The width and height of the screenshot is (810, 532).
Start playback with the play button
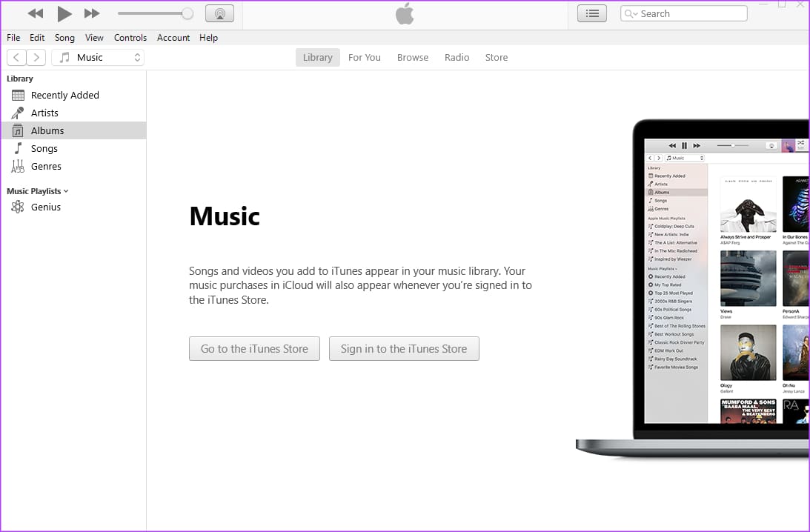64,13
